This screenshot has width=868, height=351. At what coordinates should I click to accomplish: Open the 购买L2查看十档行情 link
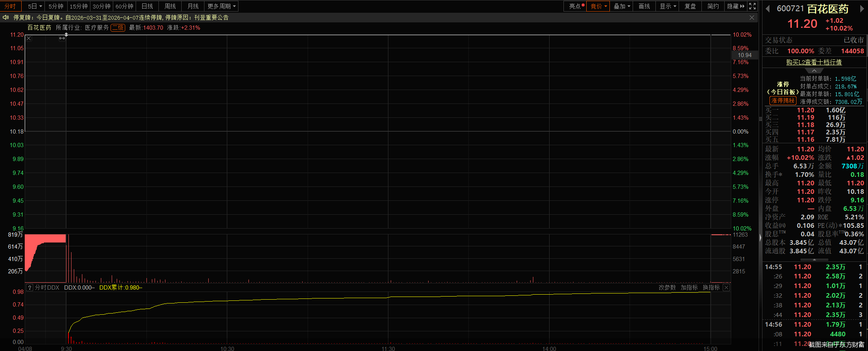point(814,62)
